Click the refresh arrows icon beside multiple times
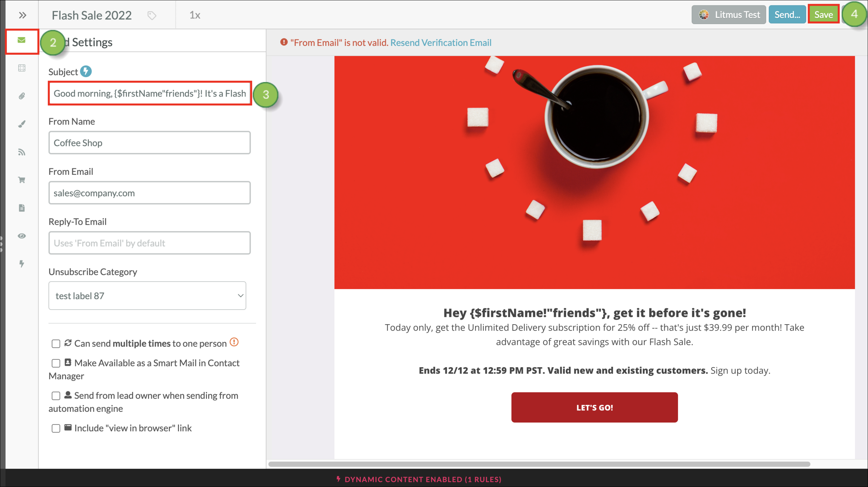 click(x=68, y=343)
